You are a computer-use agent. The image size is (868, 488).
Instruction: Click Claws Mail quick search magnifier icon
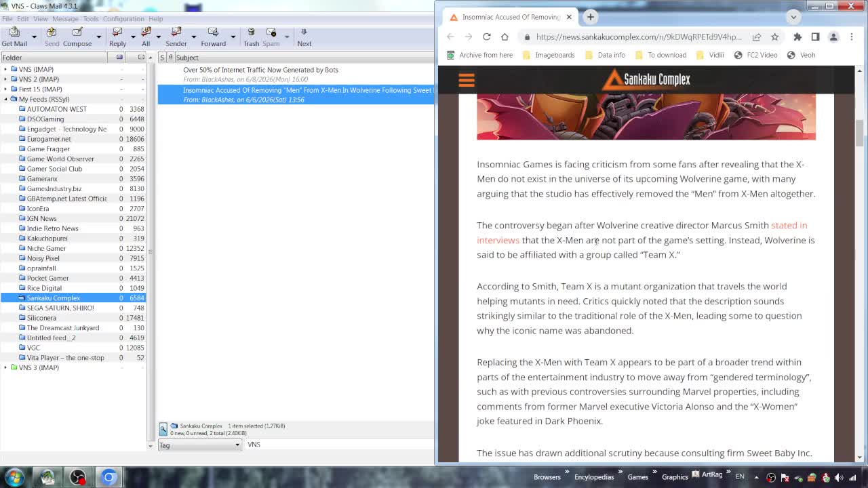(163, 429)
